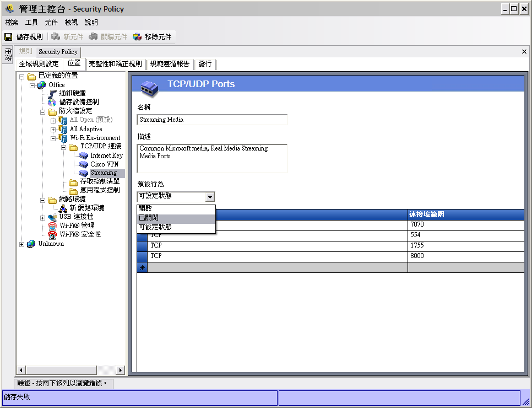Screen dimensions: 532x408
Task: Click the Save Rules floppy disk icon
Action: [8, 37]
